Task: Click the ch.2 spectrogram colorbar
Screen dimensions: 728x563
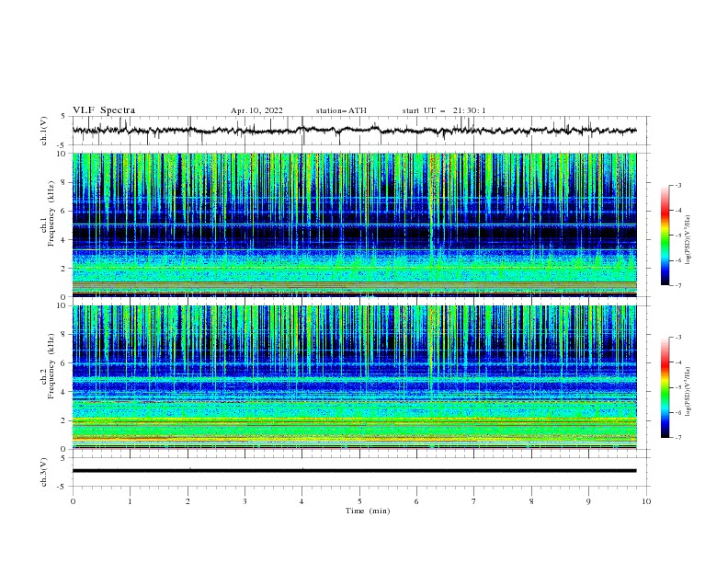Action: [665, 387]
